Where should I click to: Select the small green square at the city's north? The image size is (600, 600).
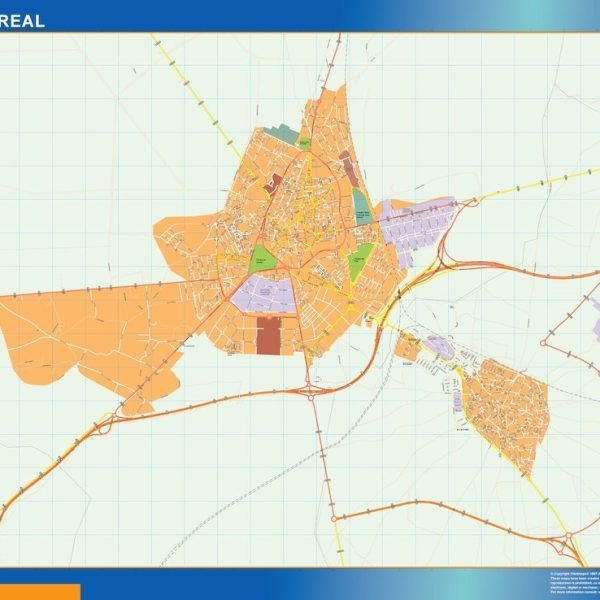305,143
